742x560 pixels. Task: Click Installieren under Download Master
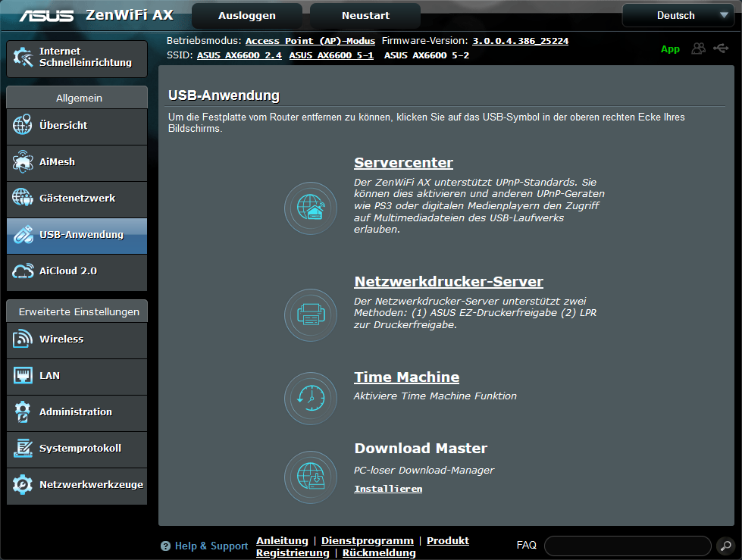[x=388, y=489]
